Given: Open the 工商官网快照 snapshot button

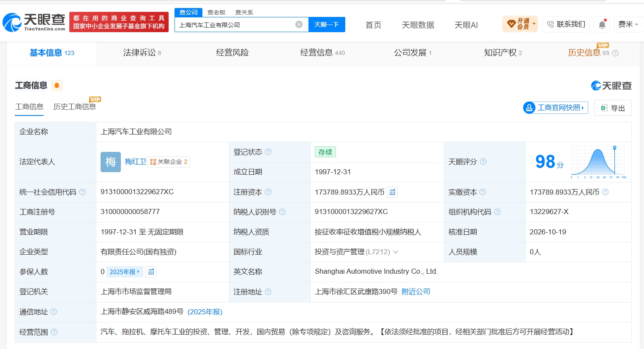Looking at the screenshot, I should tap(556, 108).
